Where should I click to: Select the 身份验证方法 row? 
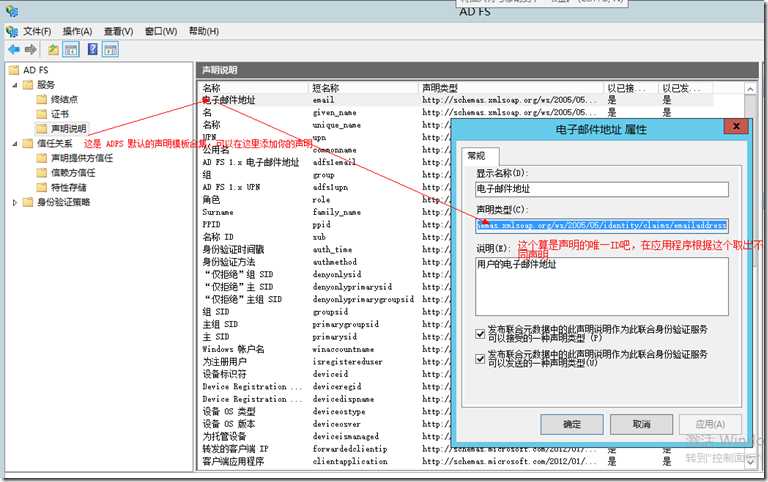click(x=325, y=262)
